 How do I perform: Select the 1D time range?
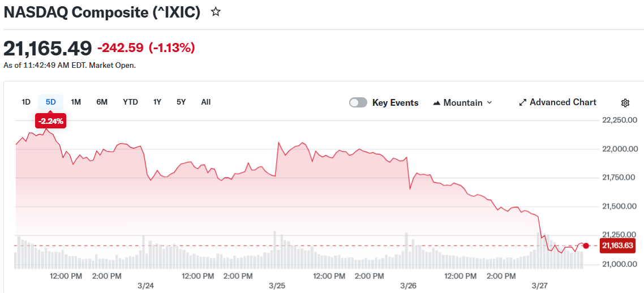(x=26, y=102)
